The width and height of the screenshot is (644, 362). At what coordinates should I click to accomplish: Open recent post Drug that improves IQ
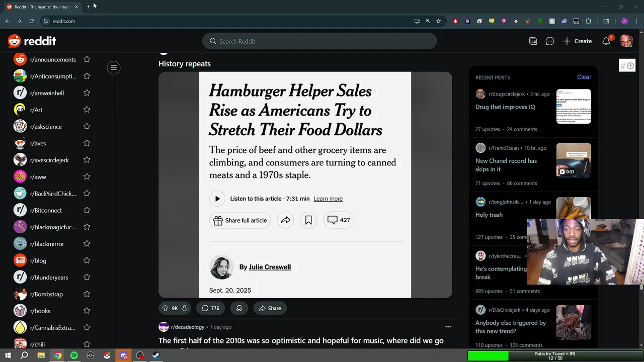coord(505,107)
